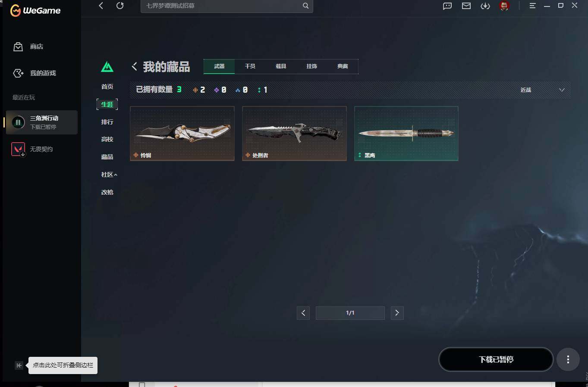Open the user avatar profile
The image size is (588, 387).
click(504, 6)
